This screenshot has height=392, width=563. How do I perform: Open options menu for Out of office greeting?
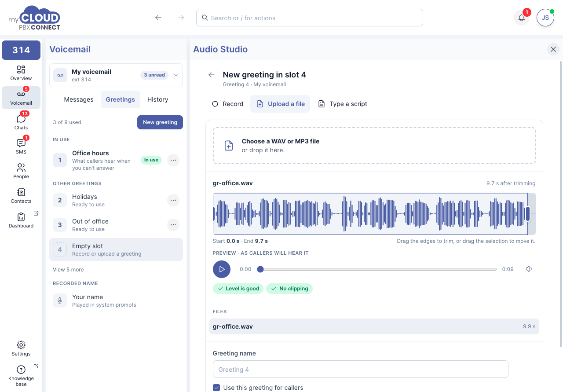pyautogui.click(x=173, y=225)
